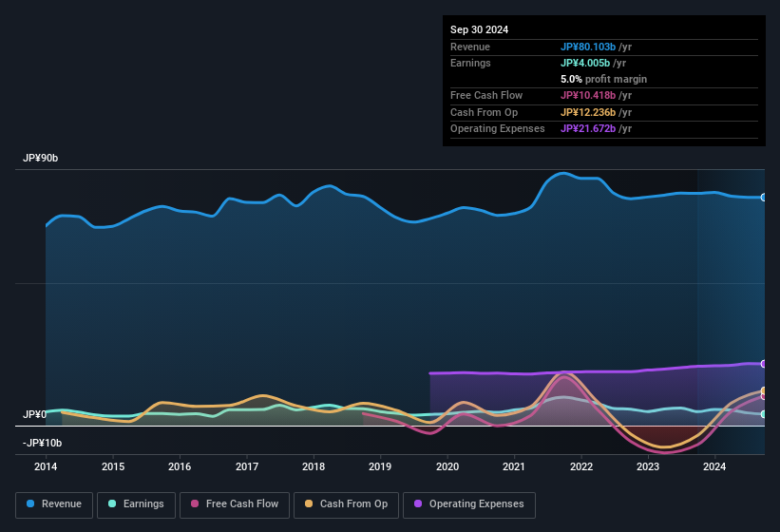The width and height of the screenshot is (780, 532).
Task: Click the 2020 x-axis label
Action: [447, 466]
